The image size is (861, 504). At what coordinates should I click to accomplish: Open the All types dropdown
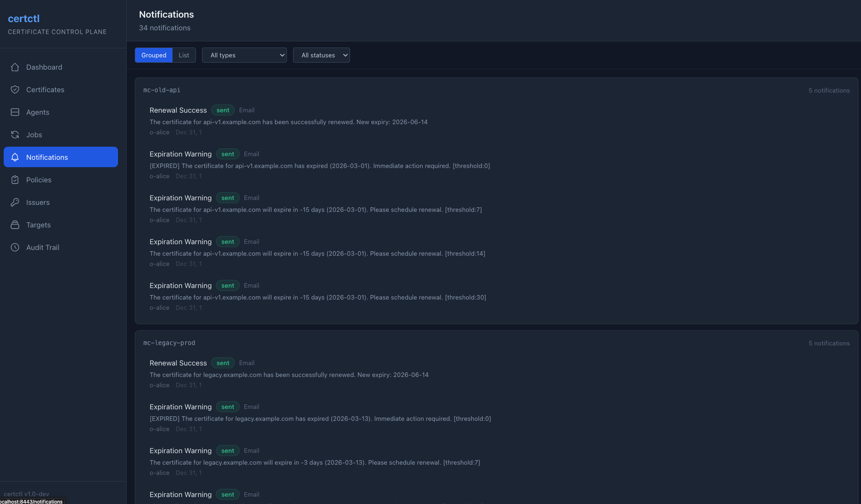(244, 55)
